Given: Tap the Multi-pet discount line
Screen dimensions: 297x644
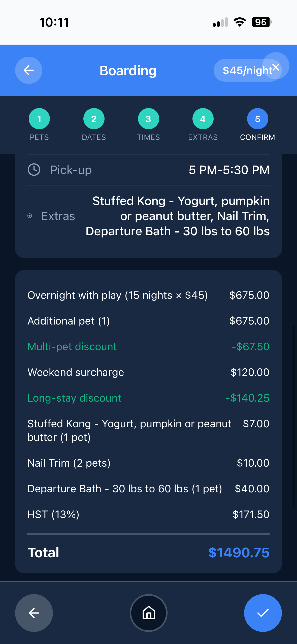Looking at the screenshot, I should pyautogui.click(x=72, y=347).
